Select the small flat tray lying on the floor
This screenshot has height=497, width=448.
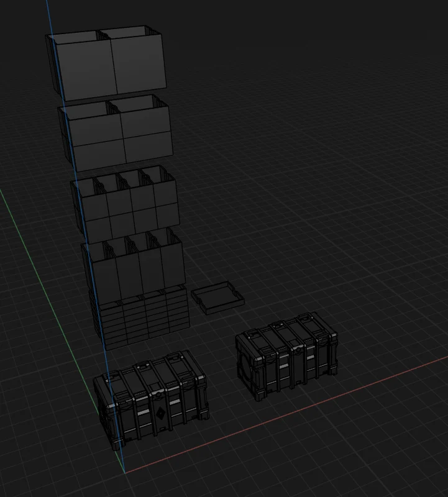[x=218, y=298]
